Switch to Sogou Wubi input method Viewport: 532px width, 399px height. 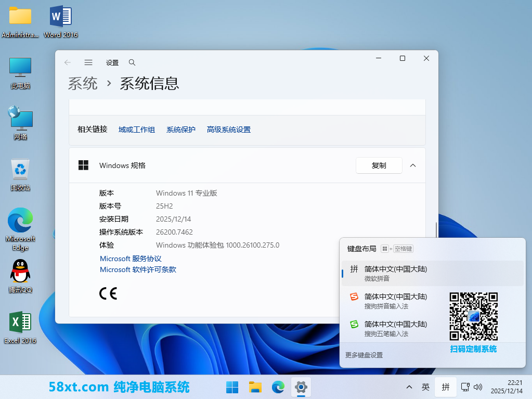tap(395, 328)
